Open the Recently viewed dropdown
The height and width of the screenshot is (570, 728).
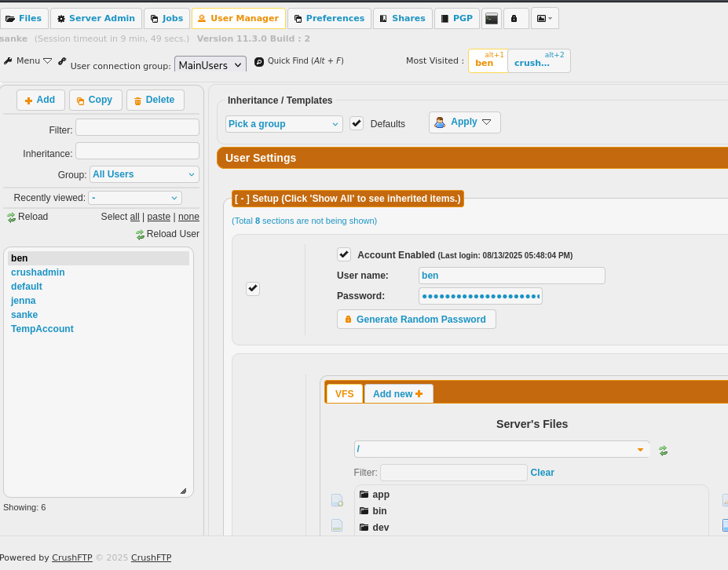tap(135, 198)
